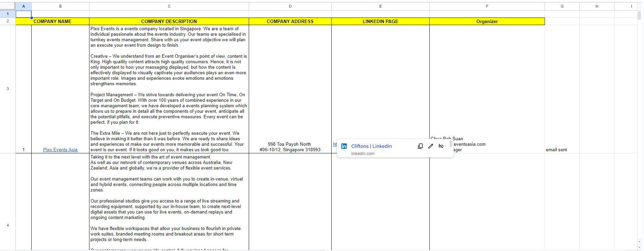
Task: Select the 998 Toa Payoh North address cell
Action: coord(290,89)
